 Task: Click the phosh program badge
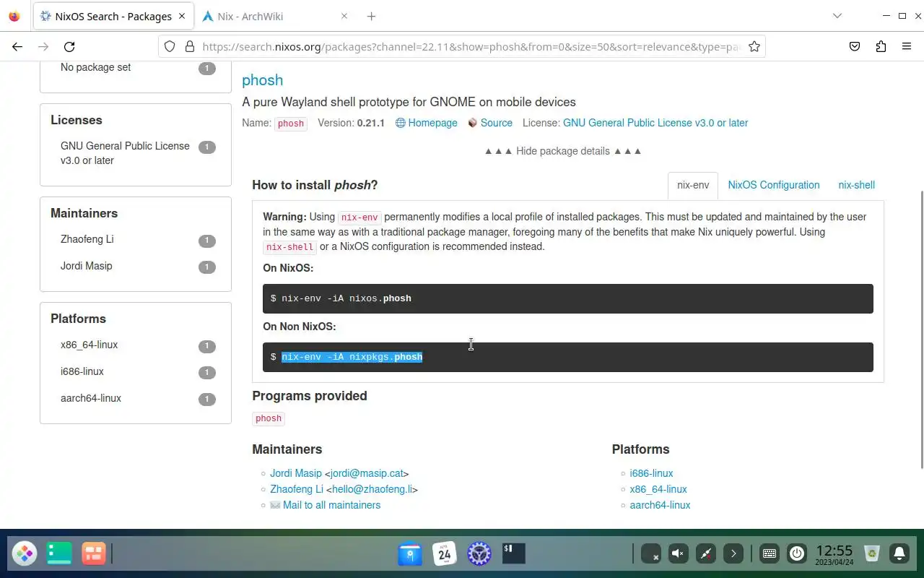pyautogui.click(x=269, y=418)
